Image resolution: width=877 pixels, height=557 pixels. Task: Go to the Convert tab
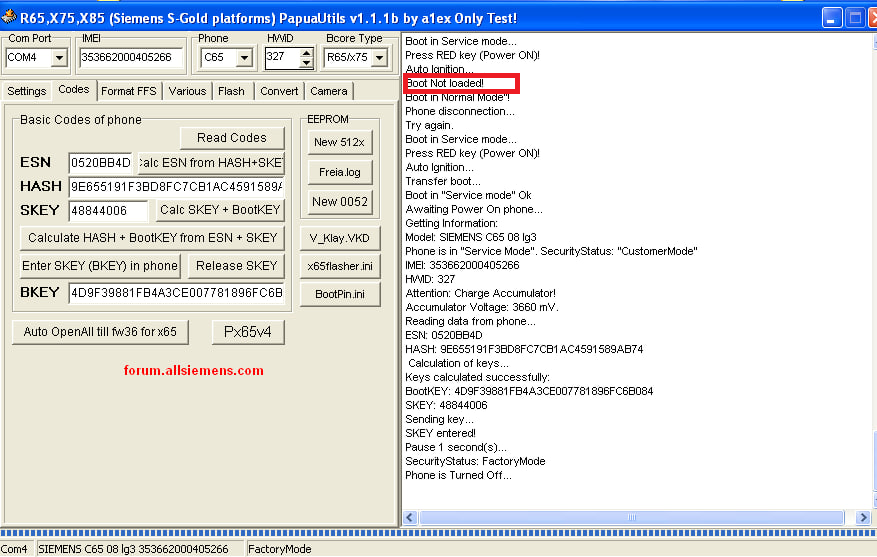coord(279,91)
